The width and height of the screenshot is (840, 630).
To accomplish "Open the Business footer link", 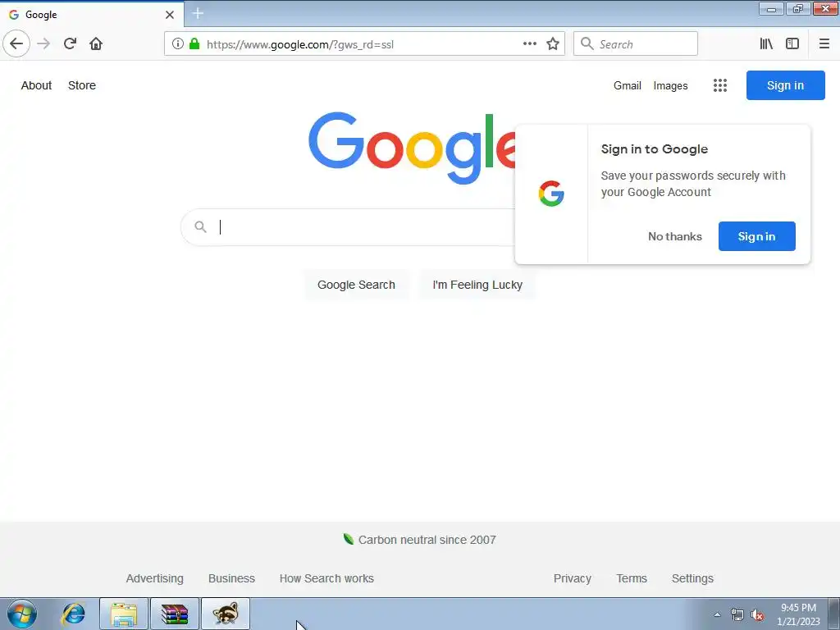I will click(x=231, y=578).
